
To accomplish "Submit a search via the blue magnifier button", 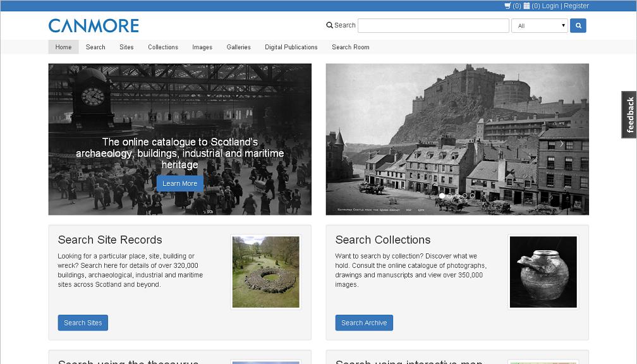I will [x=578, y=25].
